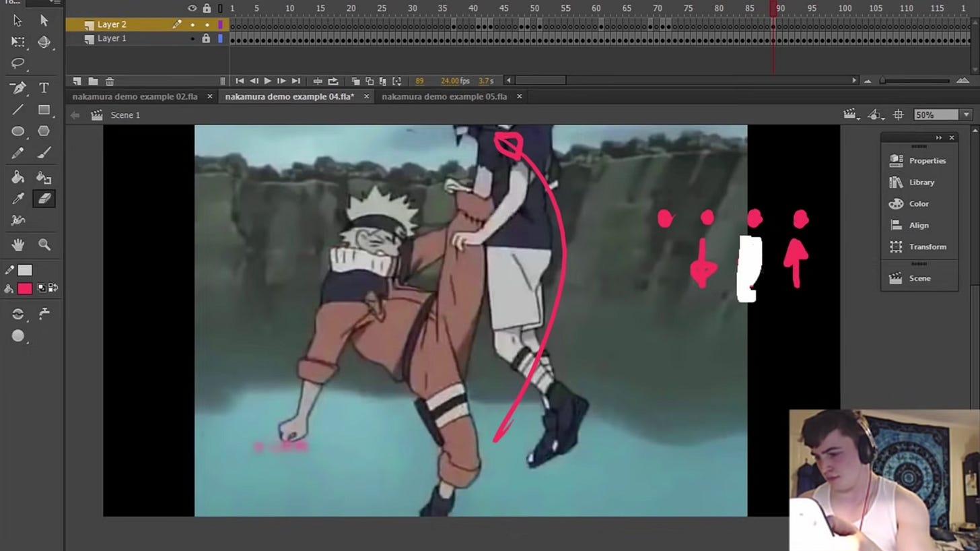Screen dimensions: 980x551
Task: Click the black and white swap-defaults icon
Action: (42, 288)
